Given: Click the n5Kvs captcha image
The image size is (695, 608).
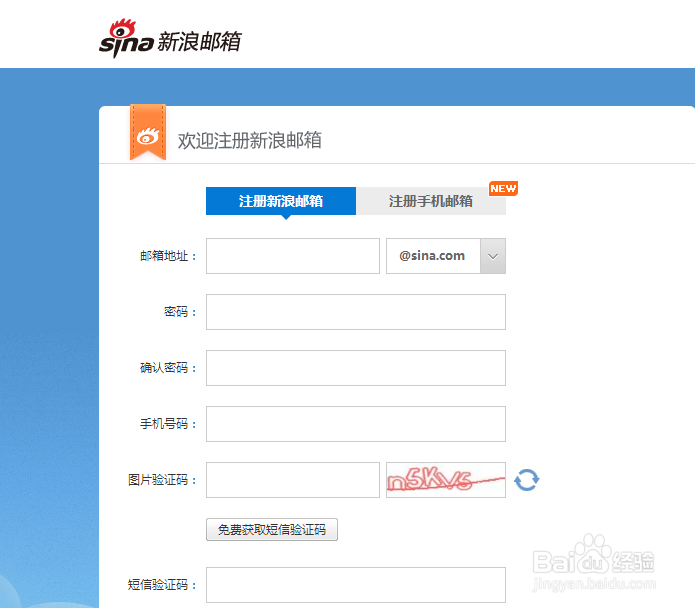Looking at the screenshot, I should [446, 480].
